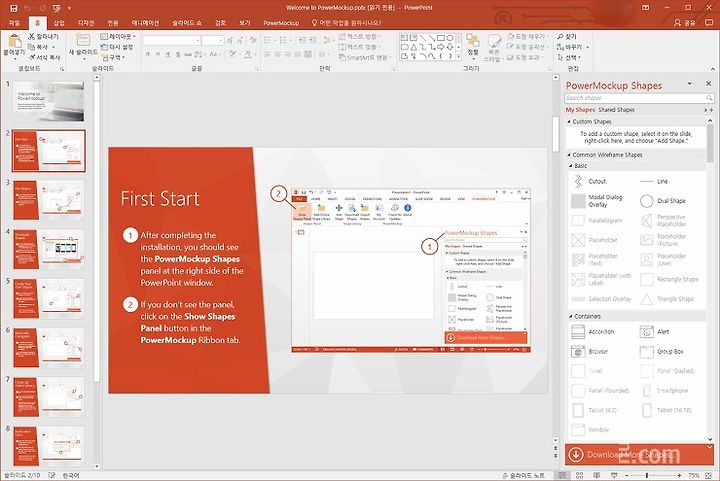Open the Select (선택) dropdown
The height and width of the screenshot is (481, 720).
[569, 57]
